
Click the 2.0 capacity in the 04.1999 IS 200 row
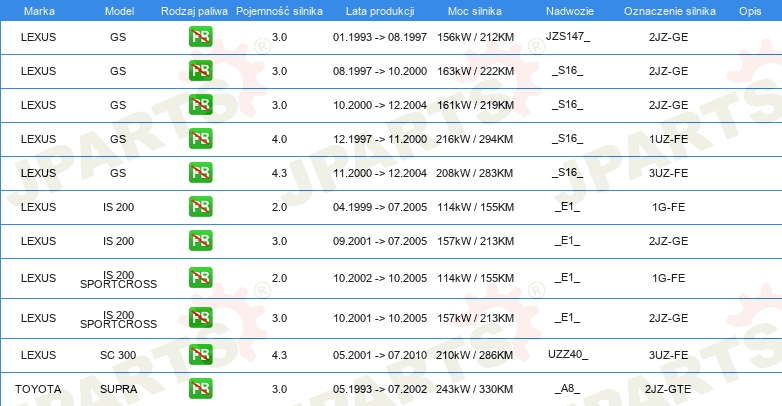(279, 207)
